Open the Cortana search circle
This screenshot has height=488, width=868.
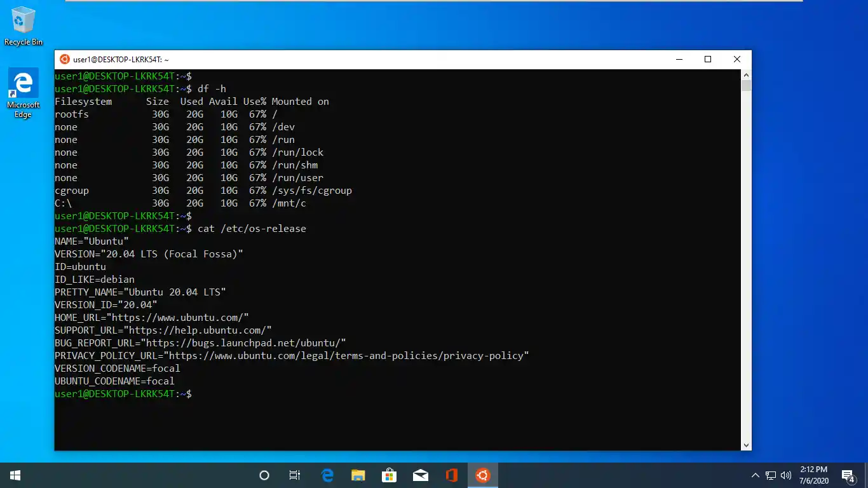tap(264, 475)
